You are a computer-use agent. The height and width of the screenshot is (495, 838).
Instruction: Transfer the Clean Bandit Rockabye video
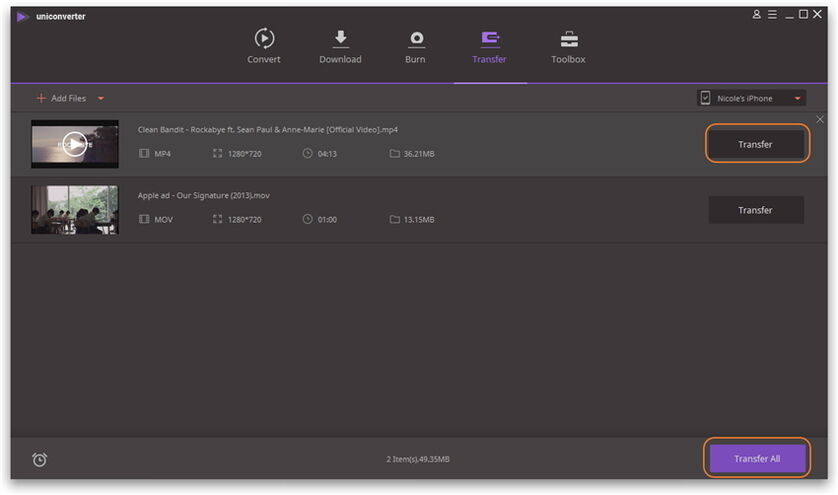click(755, 144)
